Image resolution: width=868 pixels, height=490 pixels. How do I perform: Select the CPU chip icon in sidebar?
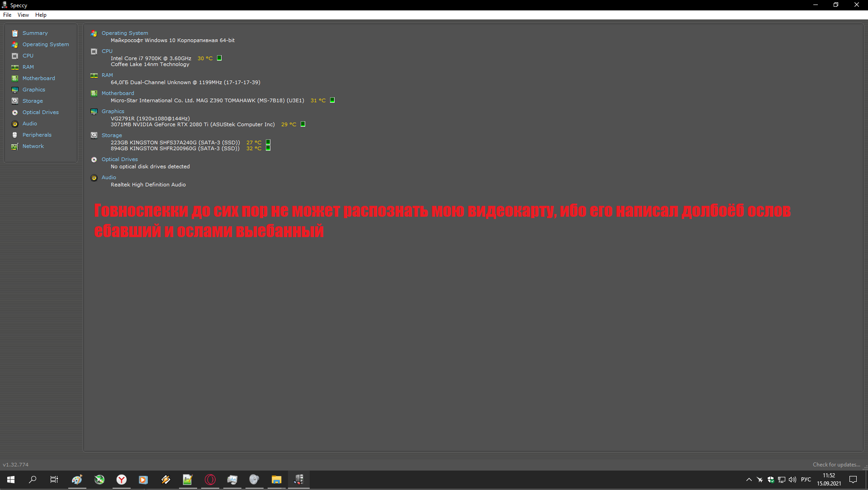(15, 56)
